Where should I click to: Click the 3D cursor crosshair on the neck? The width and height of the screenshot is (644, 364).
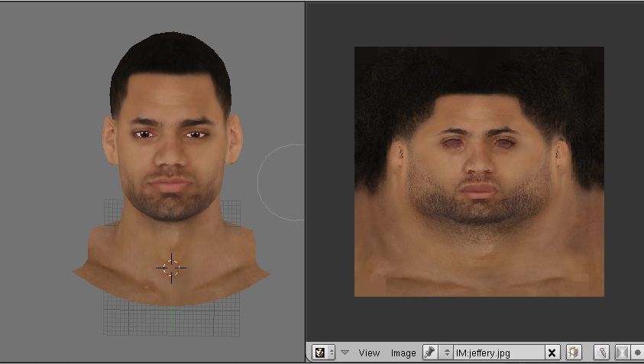pos(171,268)
